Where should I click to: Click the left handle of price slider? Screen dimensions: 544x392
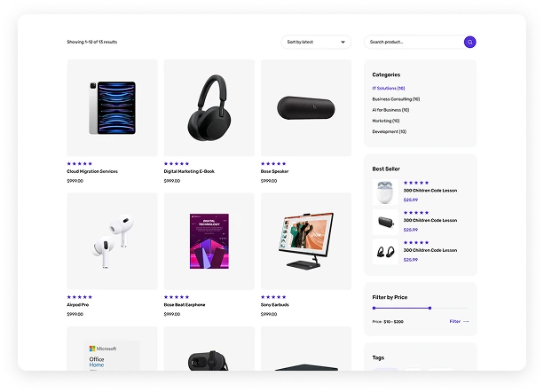374,308
